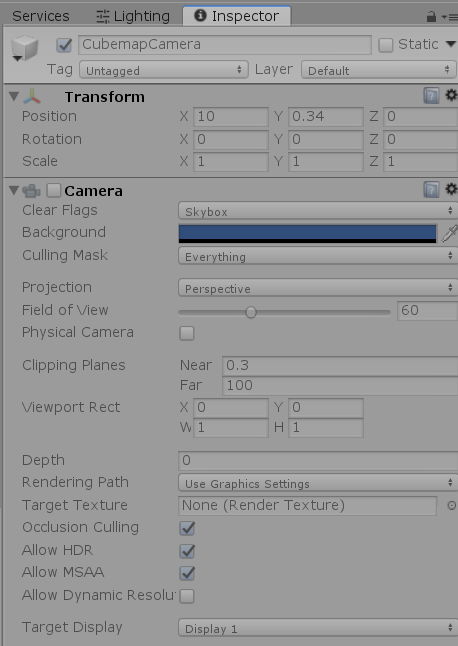Open the Camera component help icon
The width and height of the screenshot is (458, 646).
431,190
